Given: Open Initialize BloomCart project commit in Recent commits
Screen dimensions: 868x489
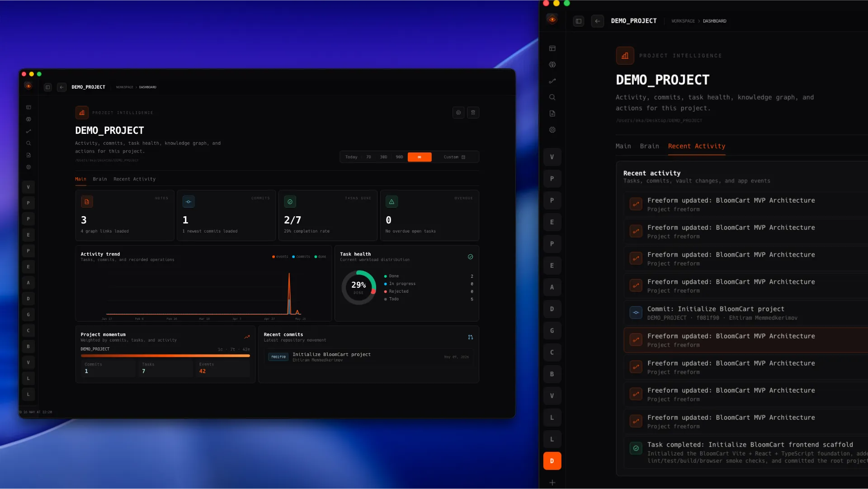Looking at the screenshot, I should click(368, 357).
